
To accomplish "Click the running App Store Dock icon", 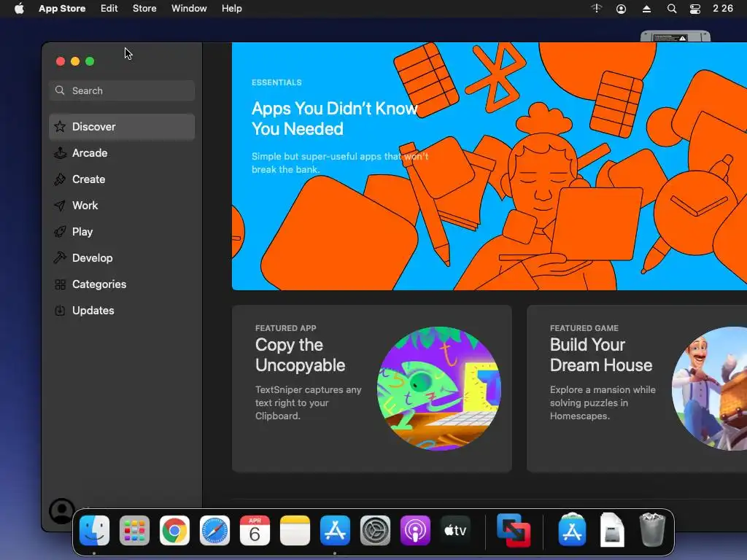I will (x=335, y=530).
